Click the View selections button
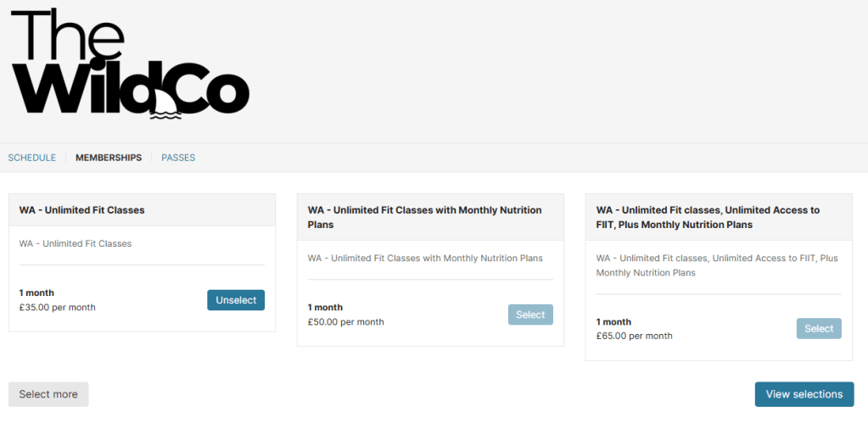Image resolution: width=868 pixels, height=429 pixels. pos(804,394)
